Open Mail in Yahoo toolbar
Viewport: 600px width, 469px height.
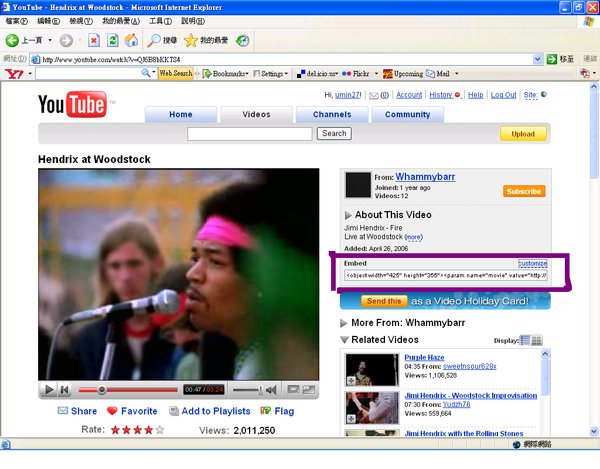[x=438, y=73]
